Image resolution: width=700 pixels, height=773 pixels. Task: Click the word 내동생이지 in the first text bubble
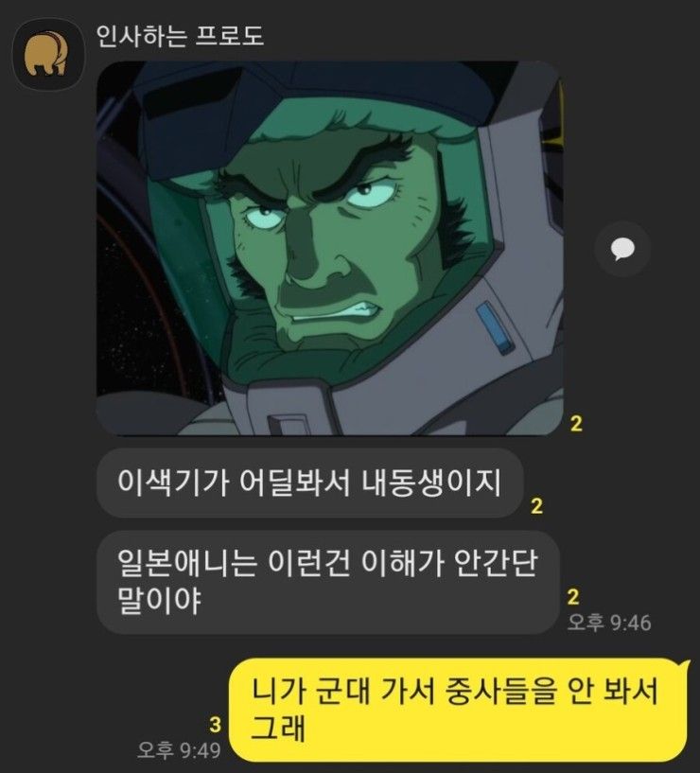tap(432, 483)
